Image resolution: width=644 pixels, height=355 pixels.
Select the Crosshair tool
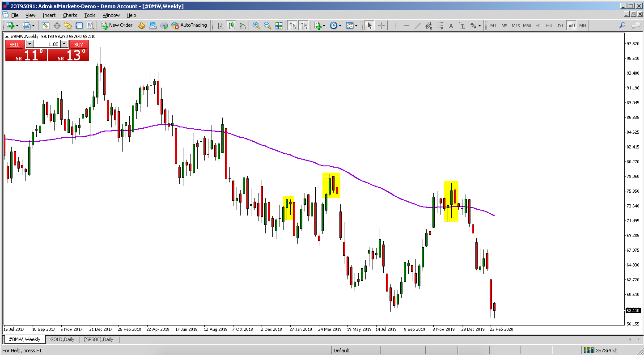pos(381,25)
